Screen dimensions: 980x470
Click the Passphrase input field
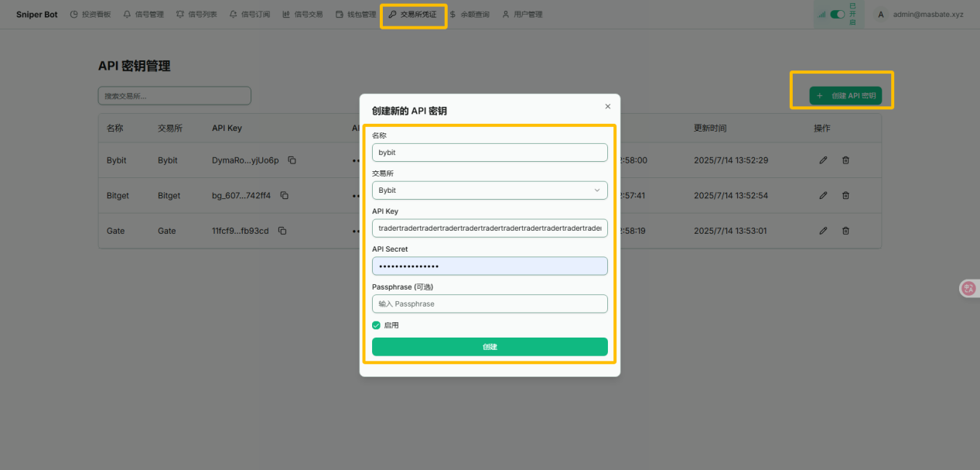(x=490, y=304)
